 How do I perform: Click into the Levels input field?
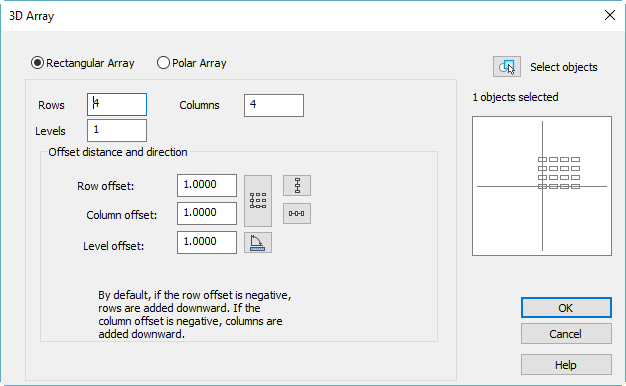point(117,131)
